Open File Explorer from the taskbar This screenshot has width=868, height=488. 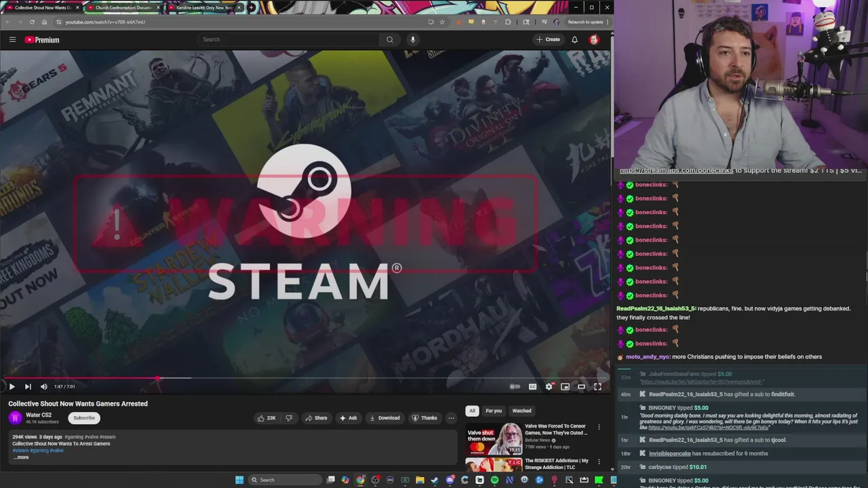point(420,480)
